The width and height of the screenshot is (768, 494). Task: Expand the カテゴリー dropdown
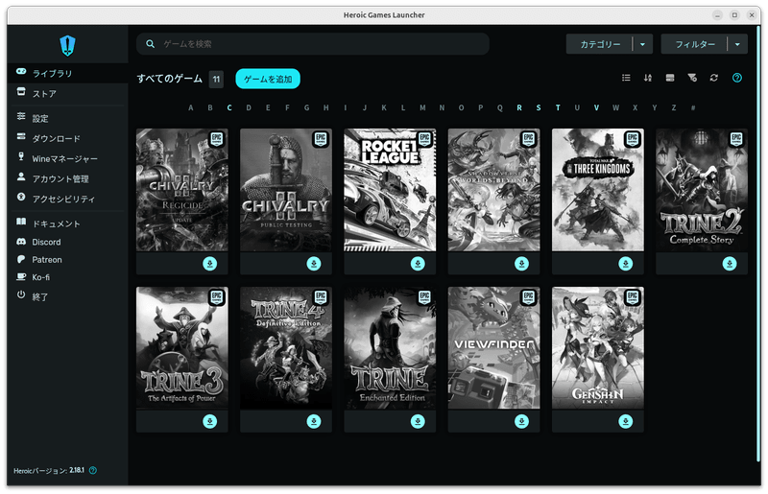(600, 44)
